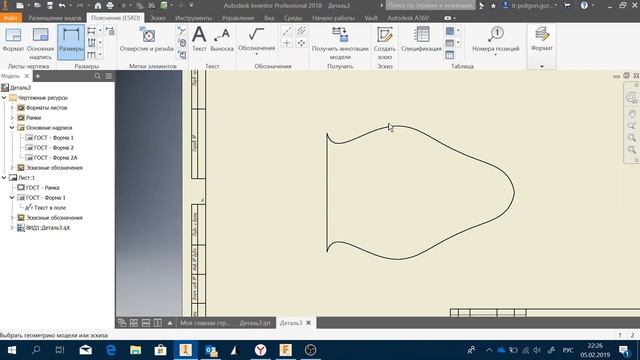
Task: Collapse Основные надписи tree node
Action: [12, 128]
